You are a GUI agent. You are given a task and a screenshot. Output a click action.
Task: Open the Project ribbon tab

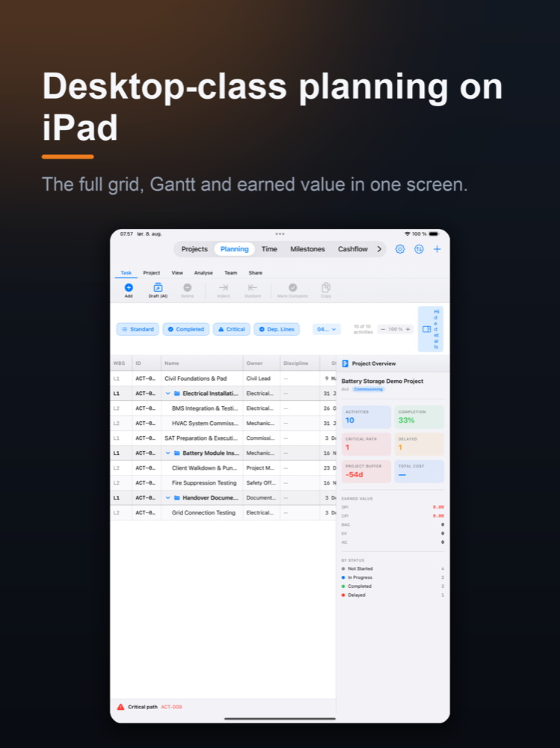click(x=152, y=273)
